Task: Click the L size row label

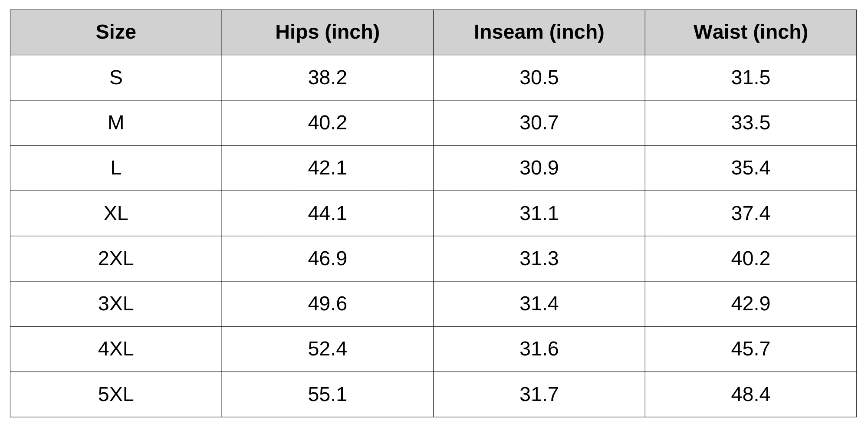Action: click(x=116, y=168)
